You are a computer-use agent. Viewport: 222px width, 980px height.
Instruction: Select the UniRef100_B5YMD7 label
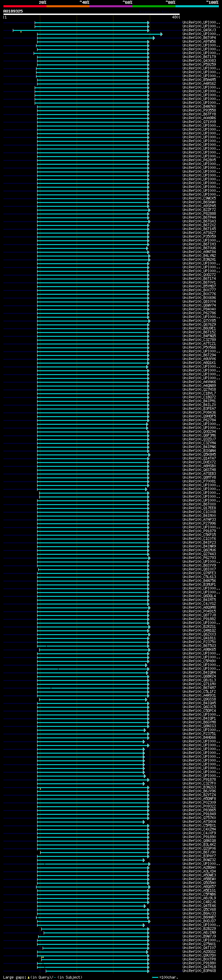tap(199, 286)
